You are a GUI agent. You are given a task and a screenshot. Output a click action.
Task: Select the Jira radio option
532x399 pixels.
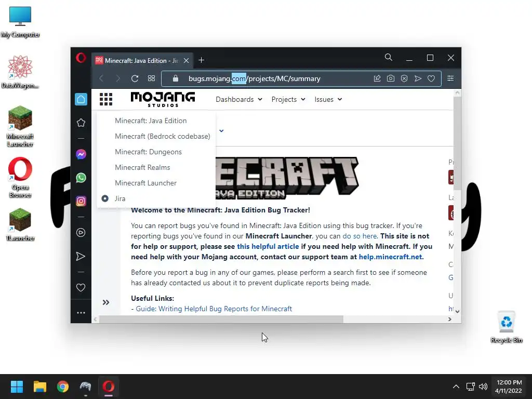[x=105, y=198]
